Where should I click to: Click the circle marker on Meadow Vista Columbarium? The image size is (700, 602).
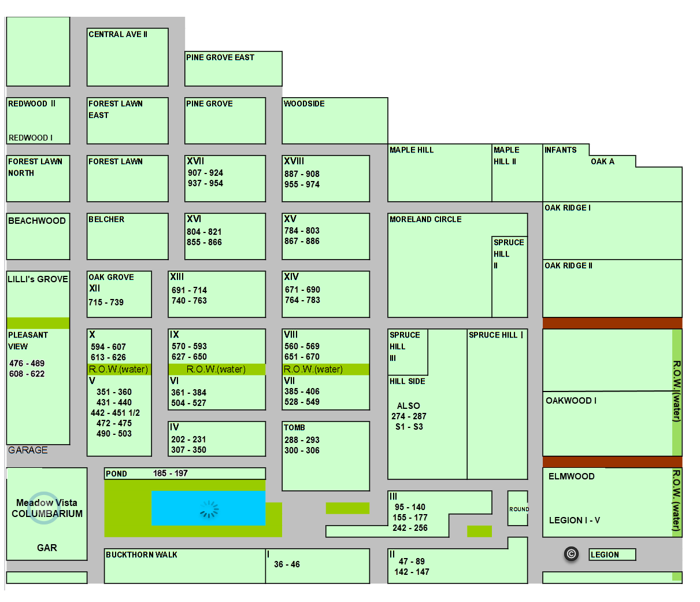[x=44, y=508]
